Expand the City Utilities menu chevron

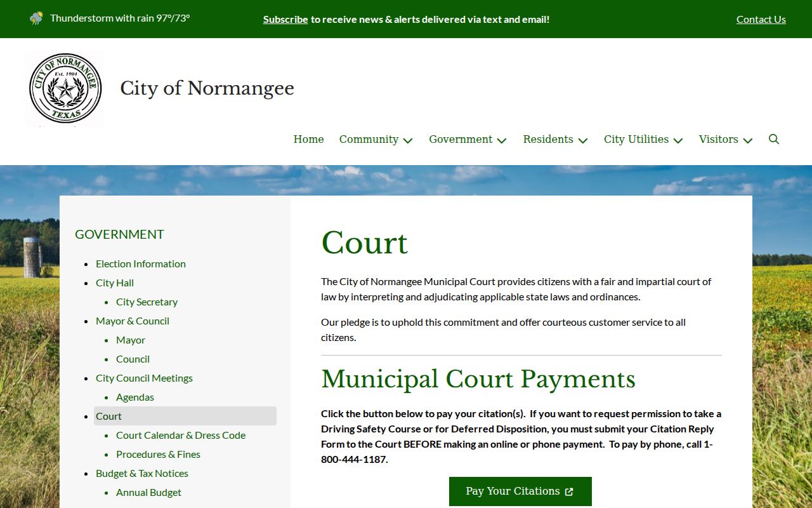(678, 140)
